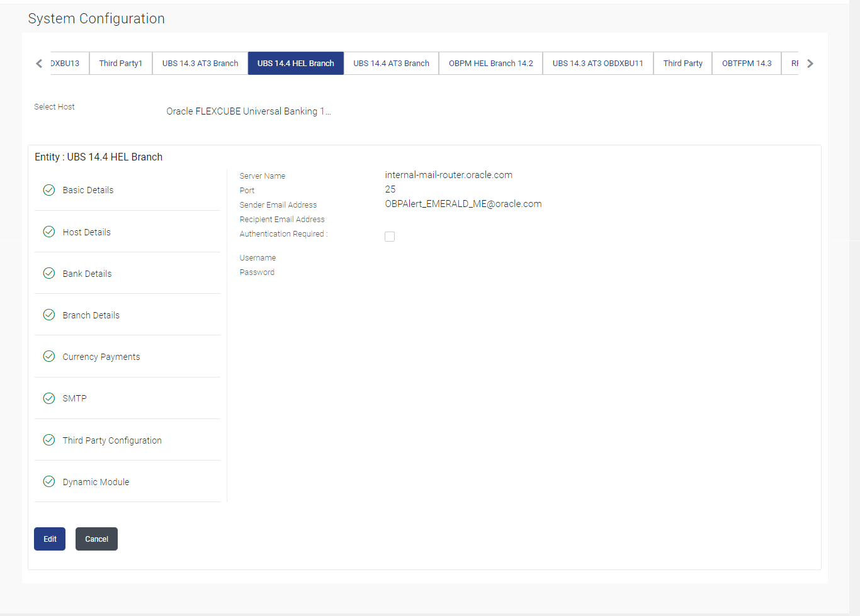This screenshot has width=860, height=616.
Task: Click the Server Name label
Action: tap(263, 176)
